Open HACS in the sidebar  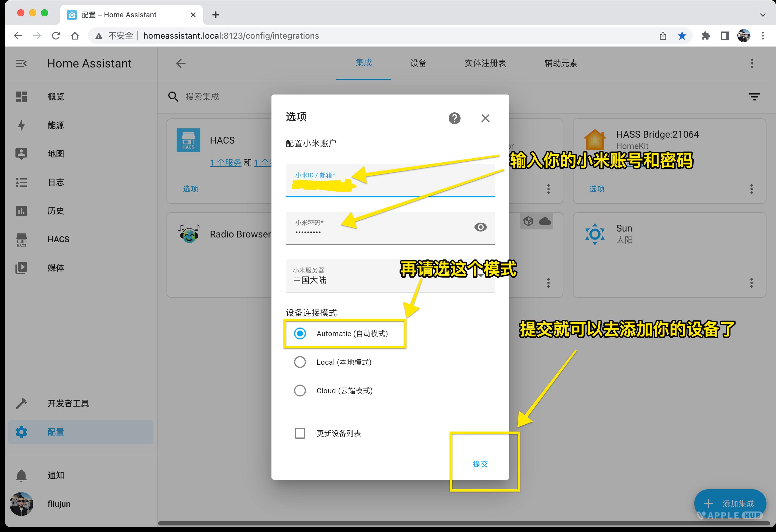click(x=58, y=239)
